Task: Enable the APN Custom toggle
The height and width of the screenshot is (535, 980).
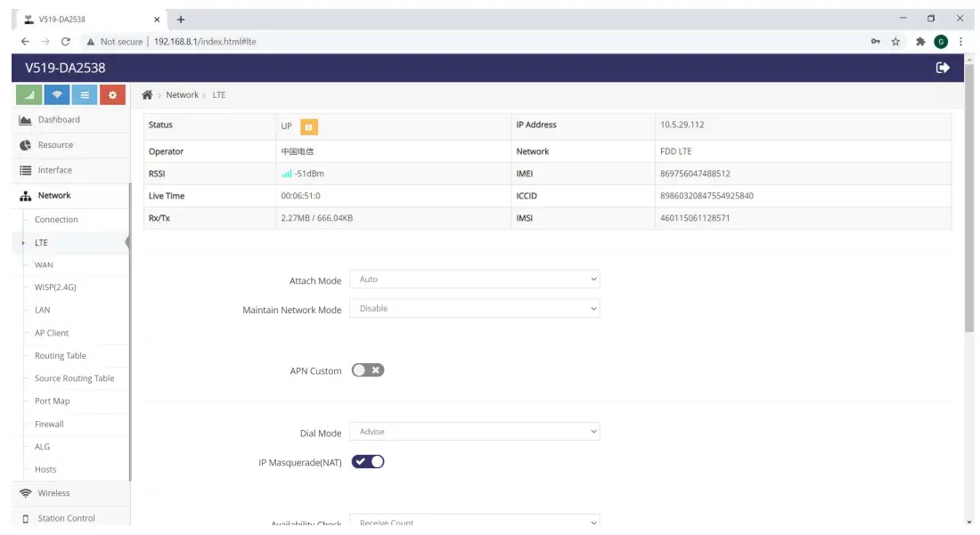Action: tap(367, 370)
